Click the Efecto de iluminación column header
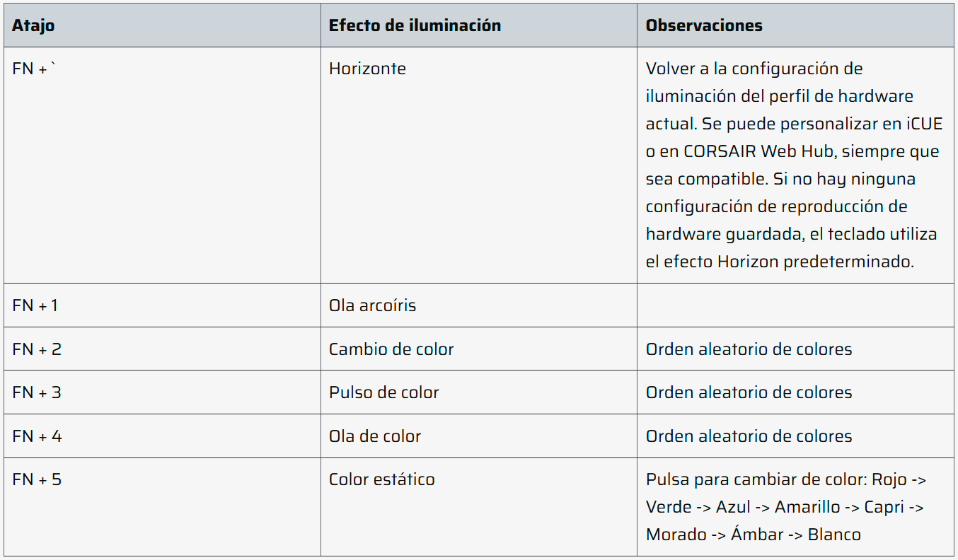958x560 pixels. pyautogui.click(x=478, y=25)
